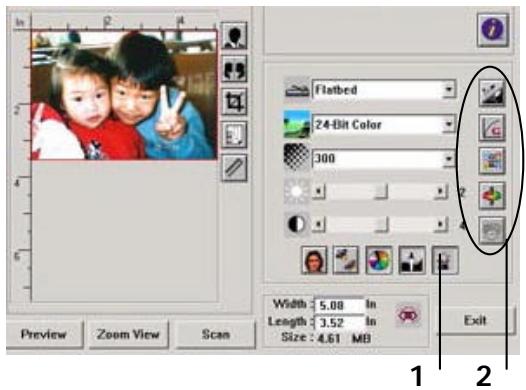Click the brightness slider thumb
This screenshot has height=390, width=526.
[x=381, y=192]
